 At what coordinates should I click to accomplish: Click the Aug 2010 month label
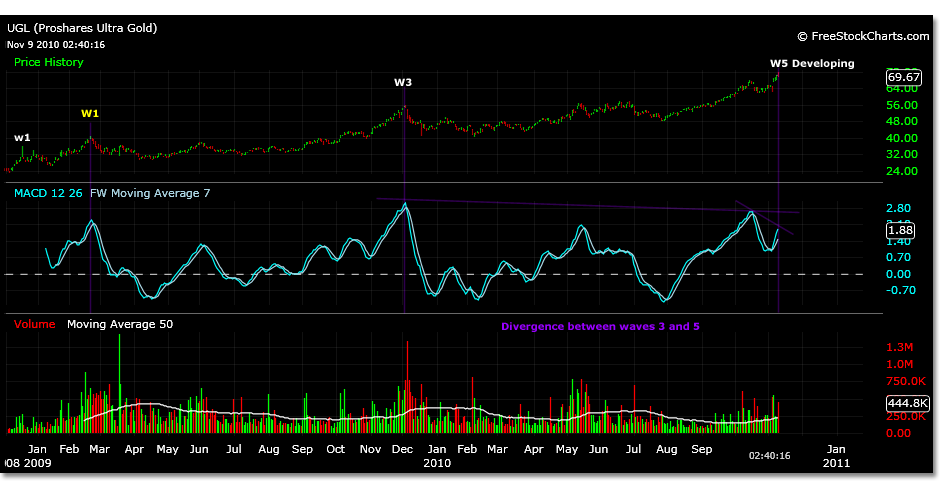pos(666,450)
